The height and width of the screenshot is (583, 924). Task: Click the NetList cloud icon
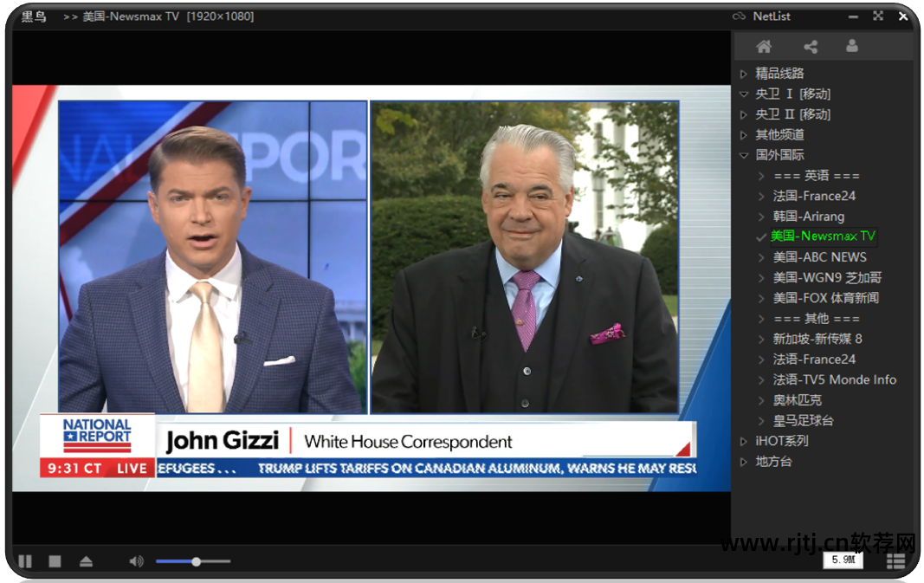click(x=739, y=16)
